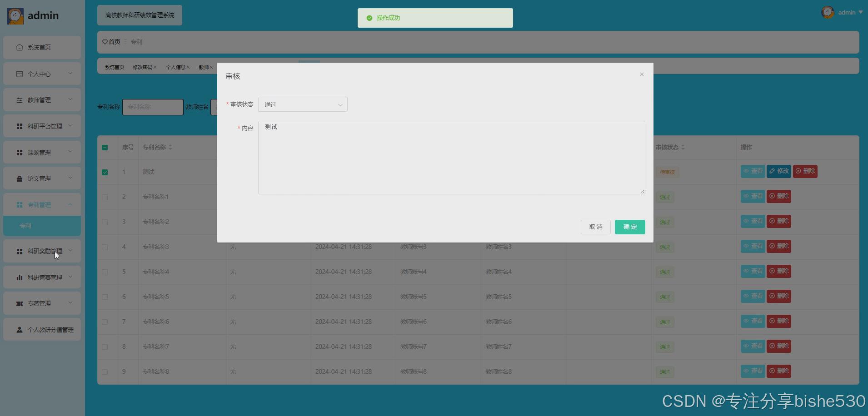Expand 个人中心 using its chevron

pyautogui.click(x=70, y=73)
